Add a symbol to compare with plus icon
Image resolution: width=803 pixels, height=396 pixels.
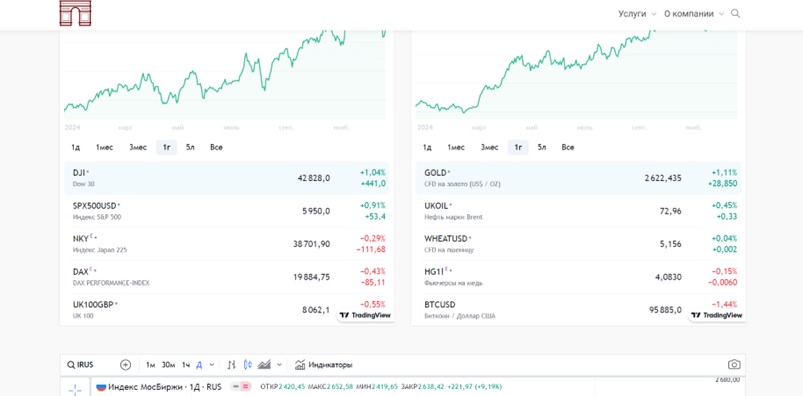[x=125, y=365]
